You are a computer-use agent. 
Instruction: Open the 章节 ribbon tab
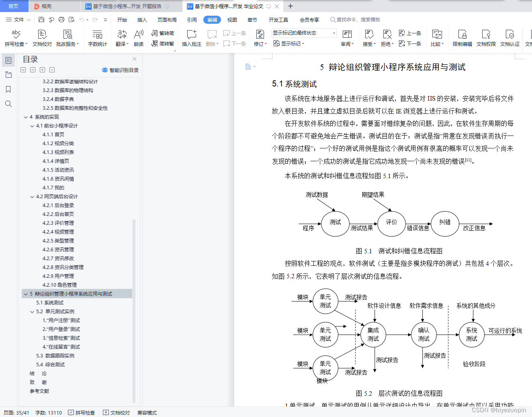(252, 20)
